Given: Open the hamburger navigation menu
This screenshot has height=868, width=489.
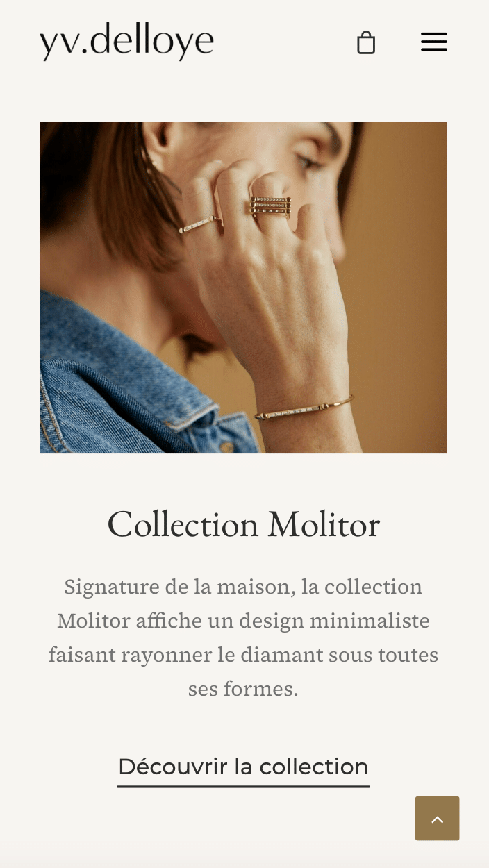Looking at the screenshot, I should click(434, 42).
